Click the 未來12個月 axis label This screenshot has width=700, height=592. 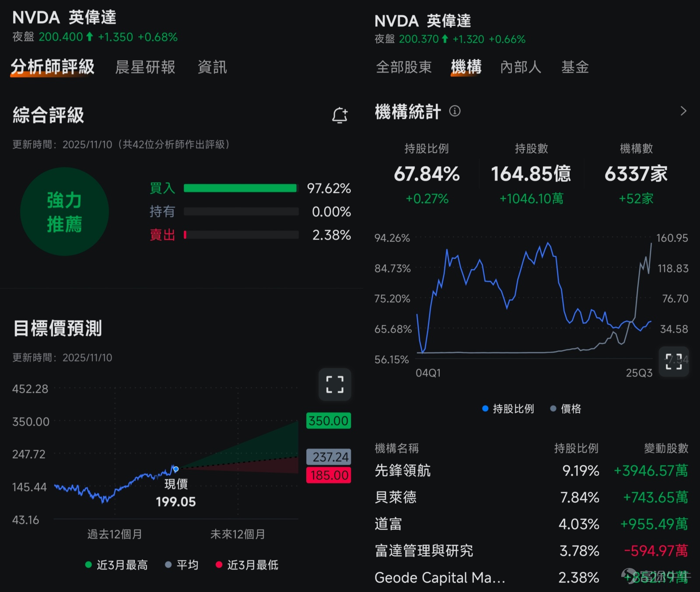tap(238, 534)
